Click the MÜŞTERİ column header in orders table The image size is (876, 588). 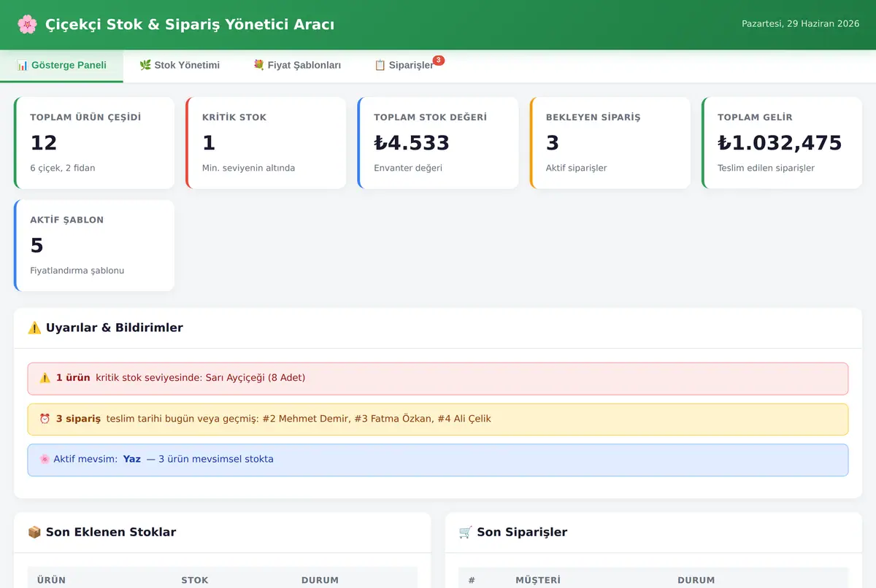pos(538,580)
